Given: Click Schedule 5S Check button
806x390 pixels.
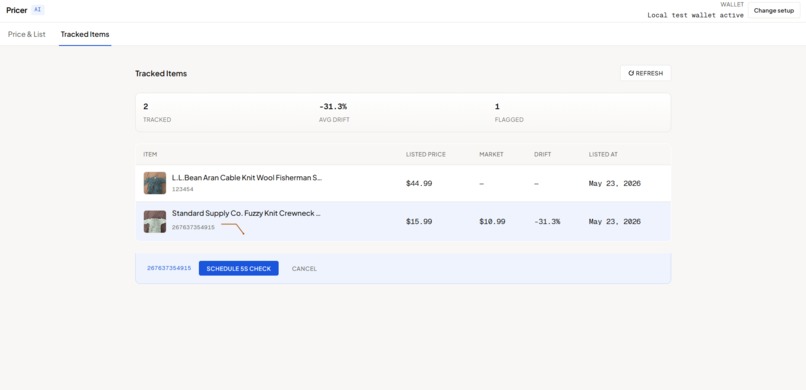Looking at the screenshot, I should 239,268.
